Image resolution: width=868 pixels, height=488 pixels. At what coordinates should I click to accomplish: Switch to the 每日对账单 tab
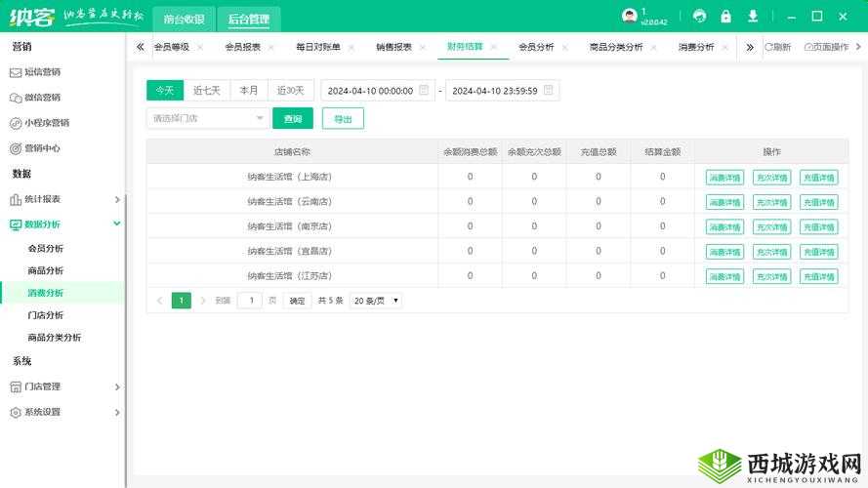click(x=318, y=48)
